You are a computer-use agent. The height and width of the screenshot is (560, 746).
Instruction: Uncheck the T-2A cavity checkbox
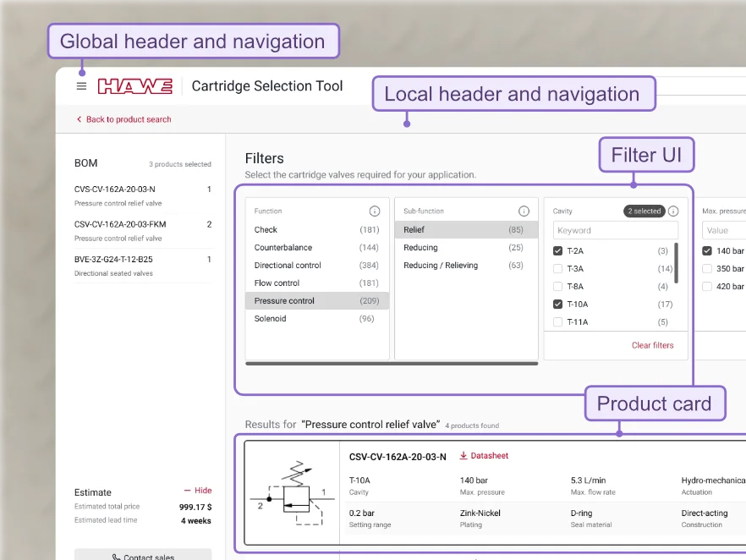point(557,250)
